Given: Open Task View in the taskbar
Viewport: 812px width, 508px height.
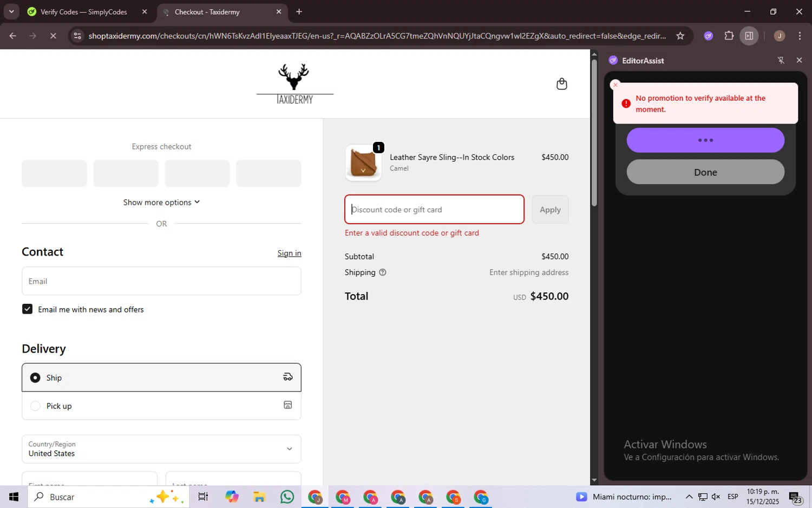Looking at the screenshot, I should click(203, 497).
